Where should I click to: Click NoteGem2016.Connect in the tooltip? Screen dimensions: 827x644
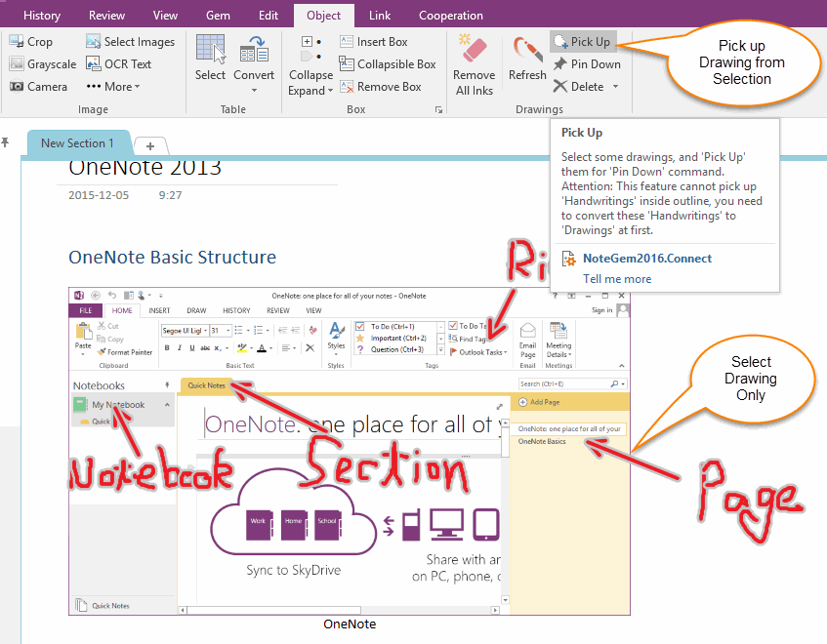click(647, 259)
